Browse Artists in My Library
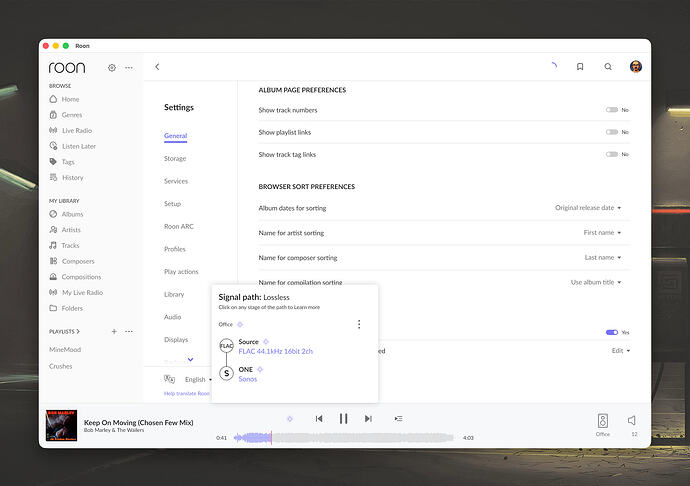 (x=65, y=230)
